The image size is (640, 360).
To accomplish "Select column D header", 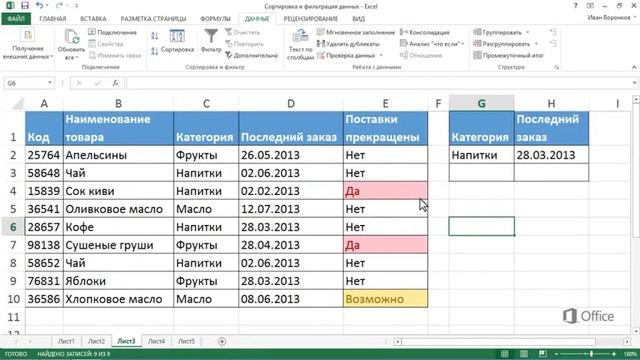I will [291, 104].
